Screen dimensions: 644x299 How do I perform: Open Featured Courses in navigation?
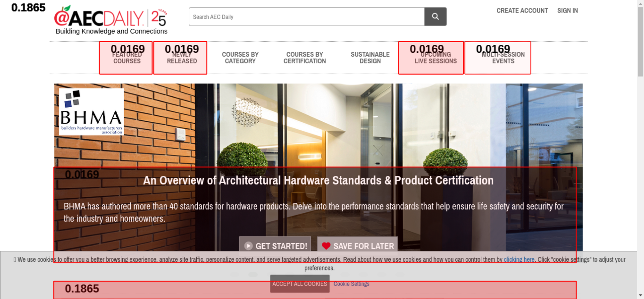(126, 58)
